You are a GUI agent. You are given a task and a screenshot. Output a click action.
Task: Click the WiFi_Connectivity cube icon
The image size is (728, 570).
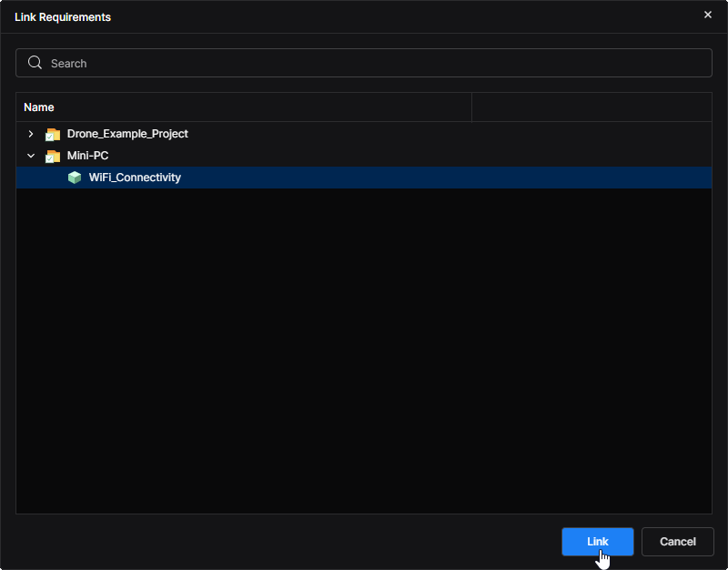coord(75,178)
